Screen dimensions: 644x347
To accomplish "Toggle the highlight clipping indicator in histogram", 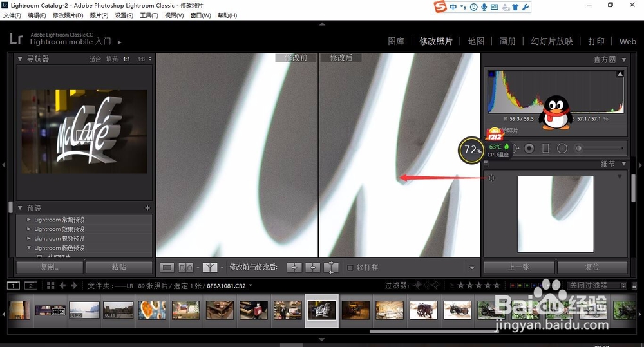I will click(620, 74).
